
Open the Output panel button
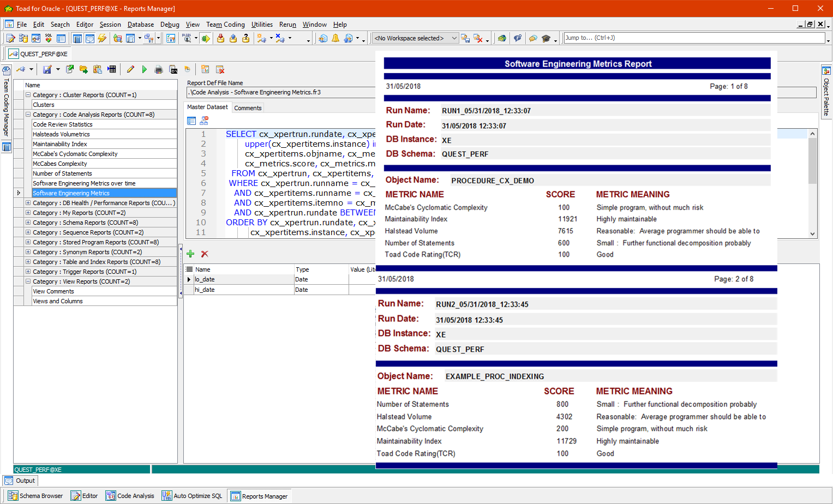(x=20, y=481)
